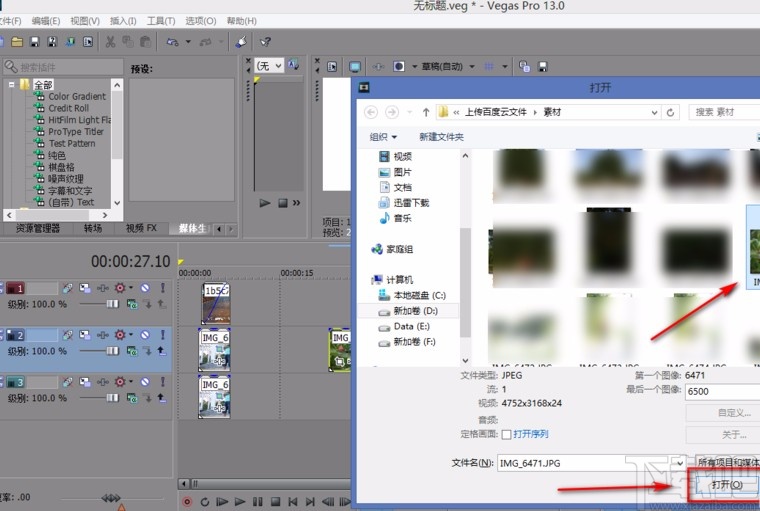This screenshot has height=511, width=760.
Task: Click the 打开(O) button
Action: [x=726, y=485]
